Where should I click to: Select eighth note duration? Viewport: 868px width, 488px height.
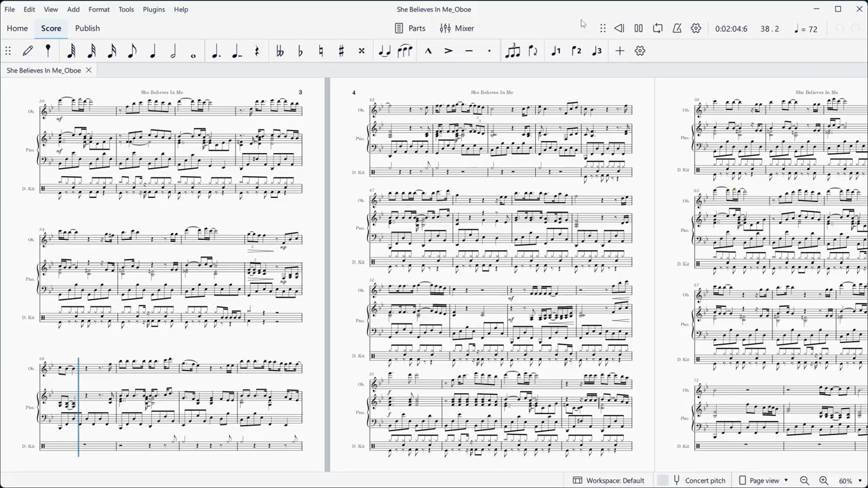click(132, 51)
